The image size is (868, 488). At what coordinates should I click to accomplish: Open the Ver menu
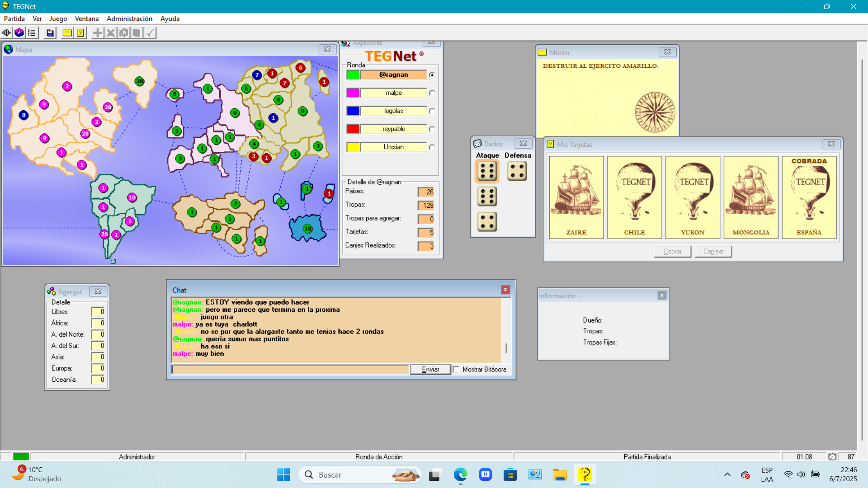point(37,19)
